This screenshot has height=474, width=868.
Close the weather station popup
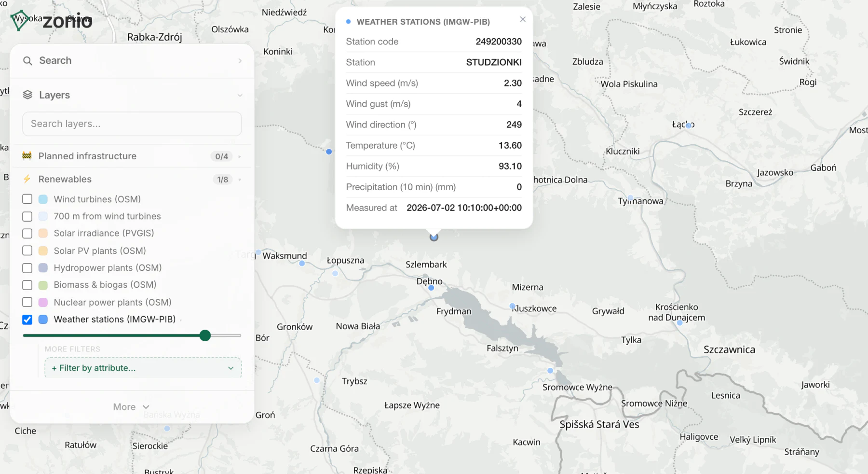point(523,19)
